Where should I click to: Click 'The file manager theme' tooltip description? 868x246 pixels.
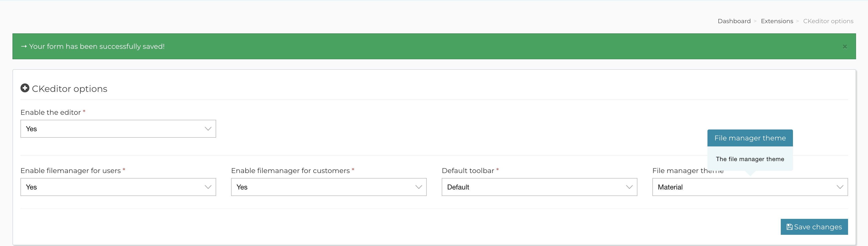[x=750, y=159]
